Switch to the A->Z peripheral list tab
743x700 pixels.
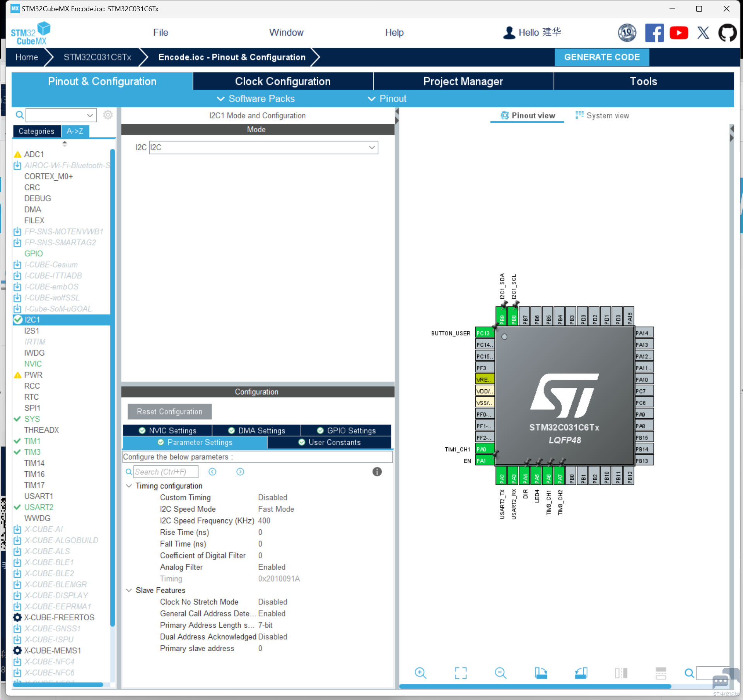(x=75, y=131)
